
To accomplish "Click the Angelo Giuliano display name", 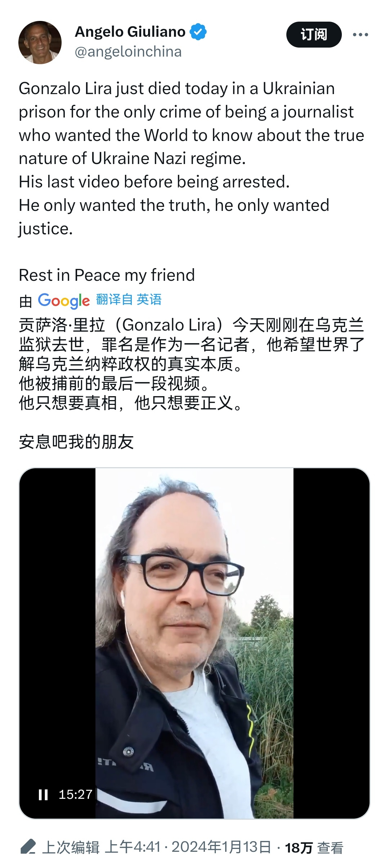I will click(x=130, y=32).
